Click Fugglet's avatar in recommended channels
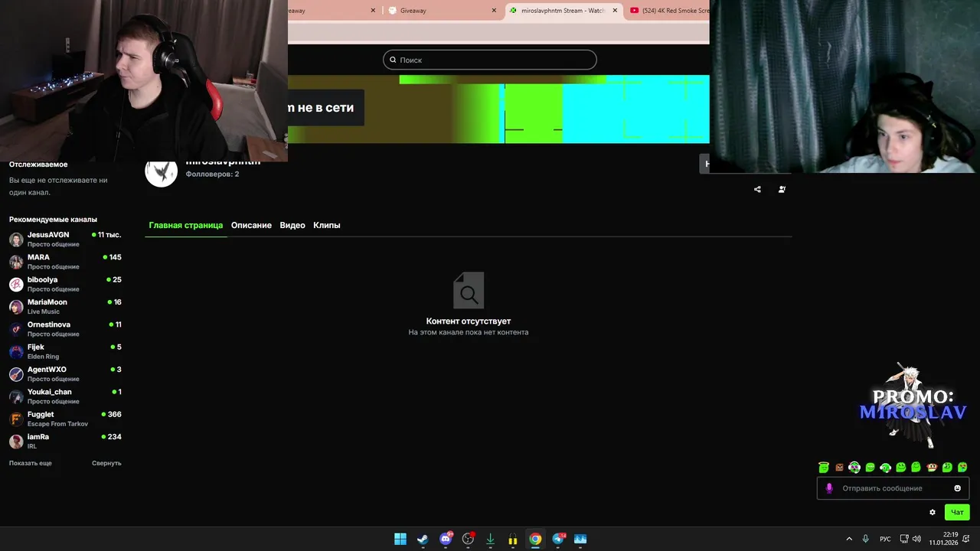 point(16,419)
